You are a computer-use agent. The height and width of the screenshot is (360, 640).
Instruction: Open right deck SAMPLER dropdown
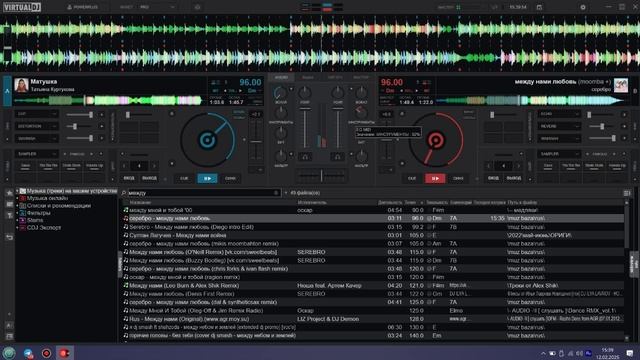[x=558, y=154]
